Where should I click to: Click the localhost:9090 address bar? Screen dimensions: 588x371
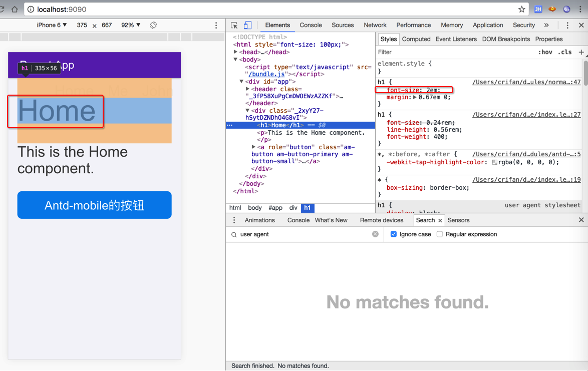click(275, 10)
